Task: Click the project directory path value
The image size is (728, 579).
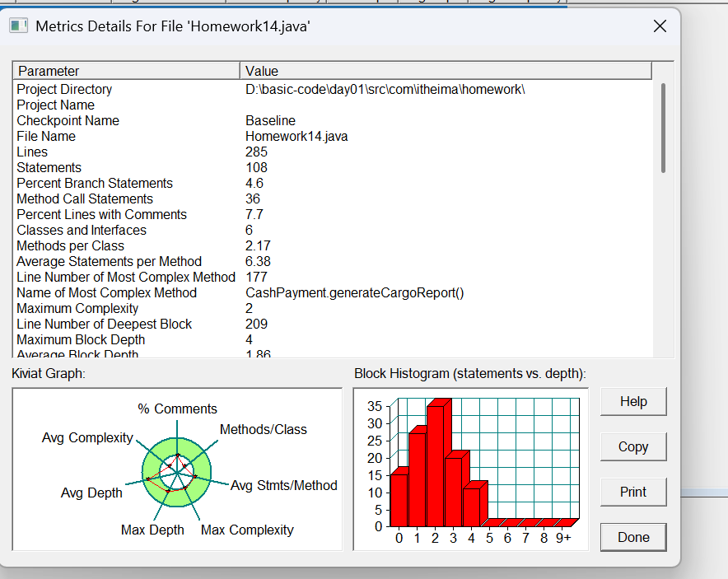Action: 385,89
